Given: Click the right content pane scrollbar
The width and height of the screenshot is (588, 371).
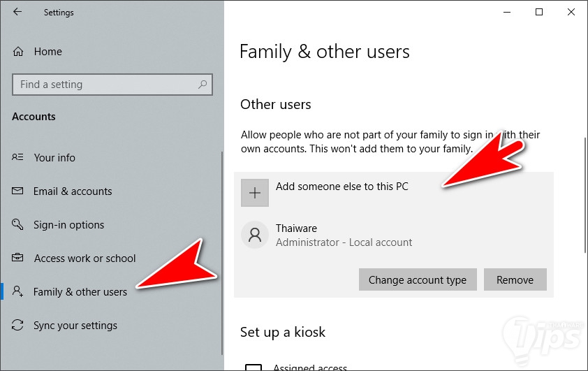Looking at the screenshot, I should click(585, 196).
